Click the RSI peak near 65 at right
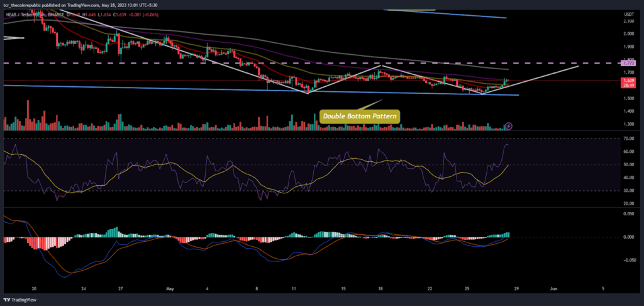 coord(508,144)
